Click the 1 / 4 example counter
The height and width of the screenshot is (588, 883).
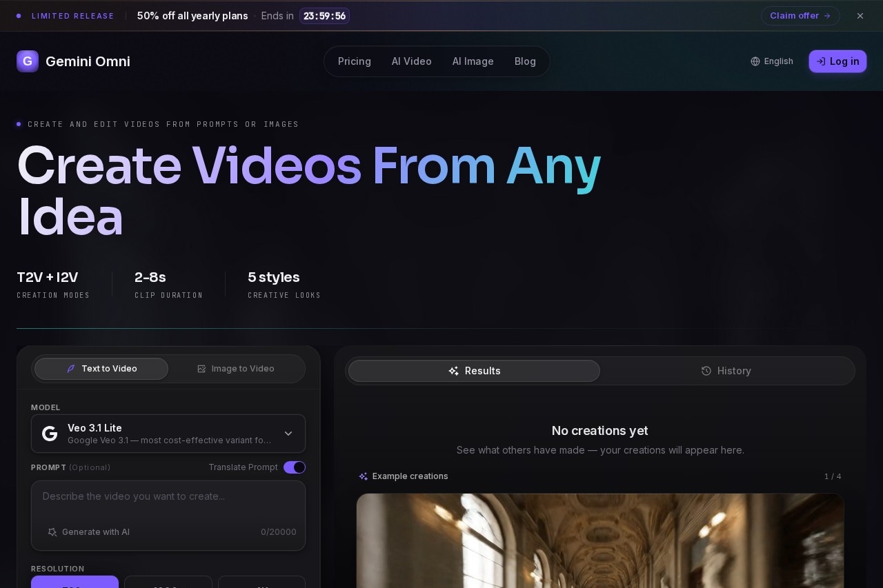coord(833,476)
